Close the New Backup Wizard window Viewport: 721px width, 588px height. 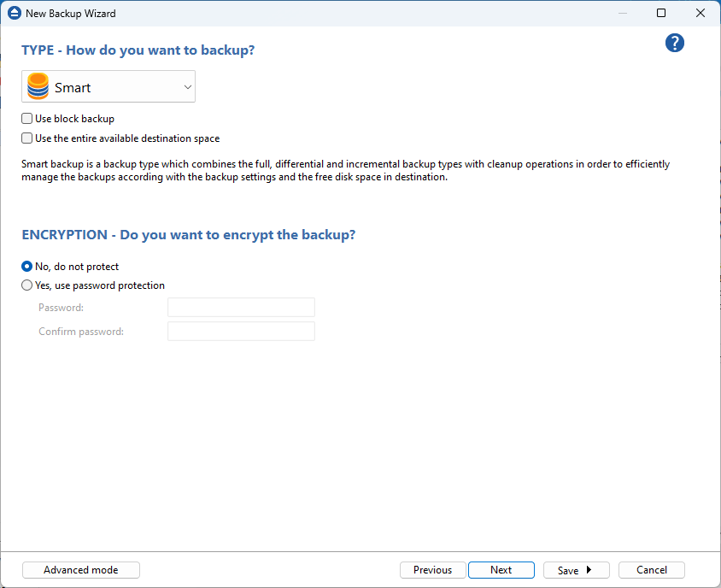pos(700,14)
